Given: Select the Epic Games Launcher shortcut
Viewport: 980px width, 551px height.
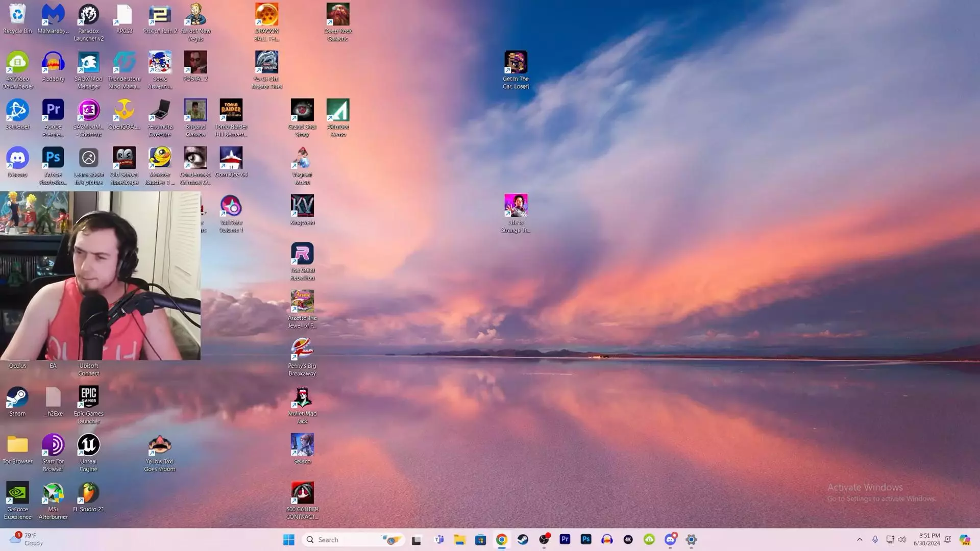Looking at the screenshot, I should point(88,406).
